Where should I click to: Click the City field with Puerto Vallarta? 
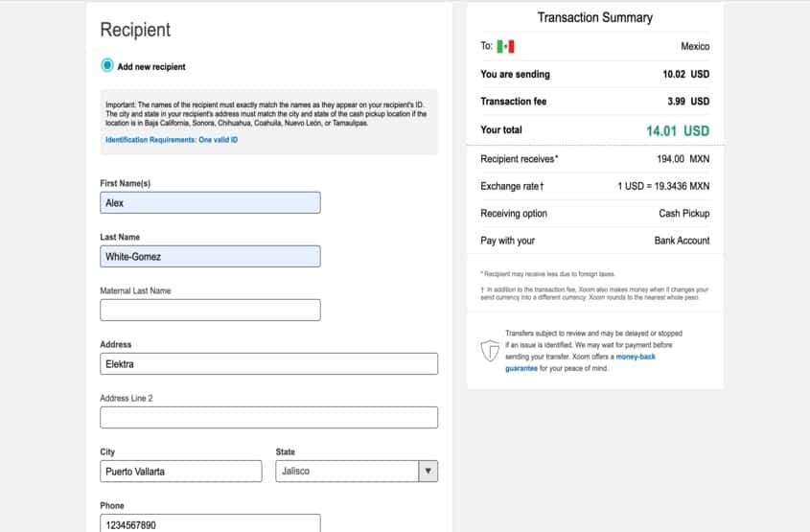[181, 472]
